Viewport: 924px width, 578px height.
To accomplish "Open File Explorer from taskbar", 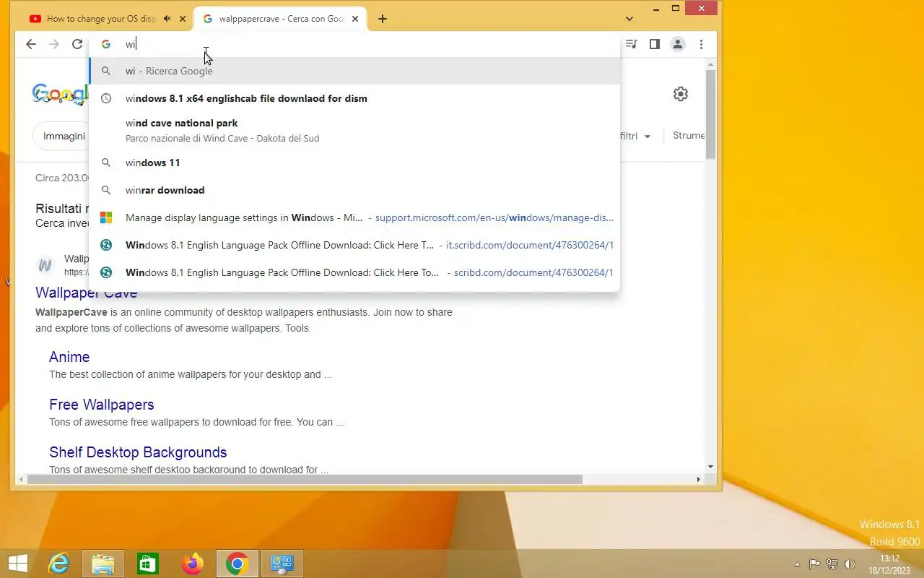I will click(x=103, y=564).
